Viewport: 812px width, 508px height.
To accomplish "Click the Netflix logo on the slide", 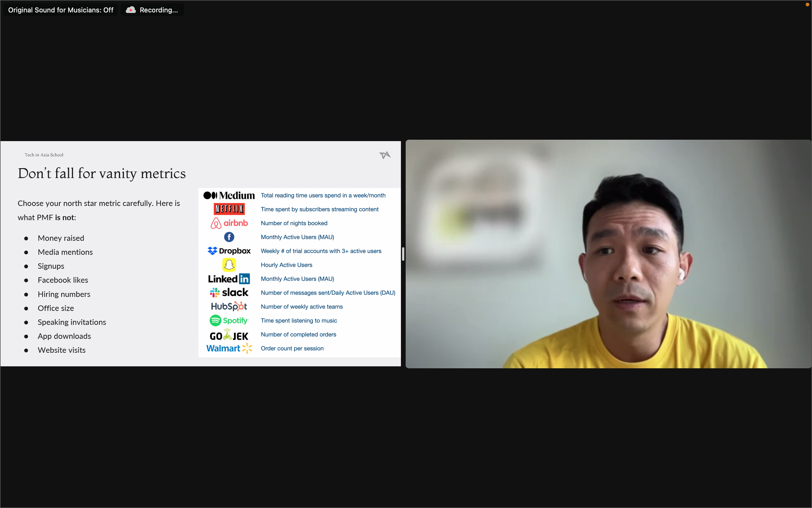I will [229, 209].
